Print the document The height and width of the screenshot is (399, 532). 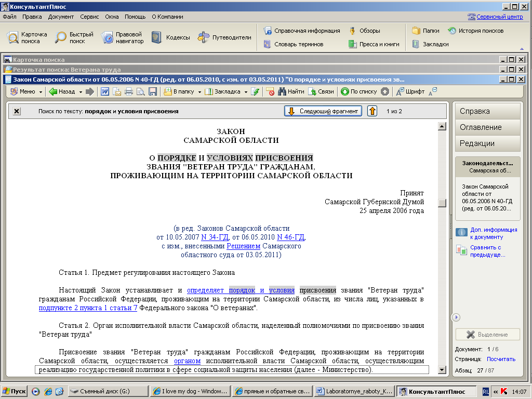click(x=129, y=91)
